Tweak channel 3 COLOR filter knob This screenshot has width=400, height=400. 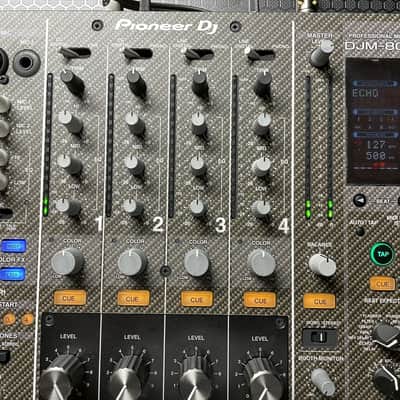[x=197, y=263]
